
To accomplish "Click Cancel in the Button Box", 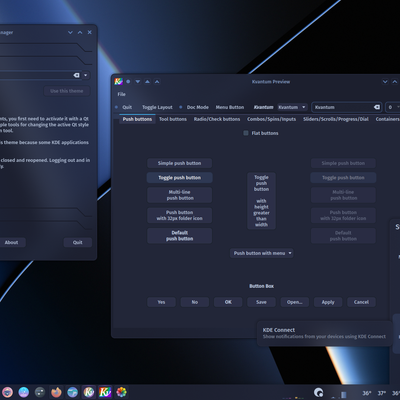I will click(x=361, y=302).
